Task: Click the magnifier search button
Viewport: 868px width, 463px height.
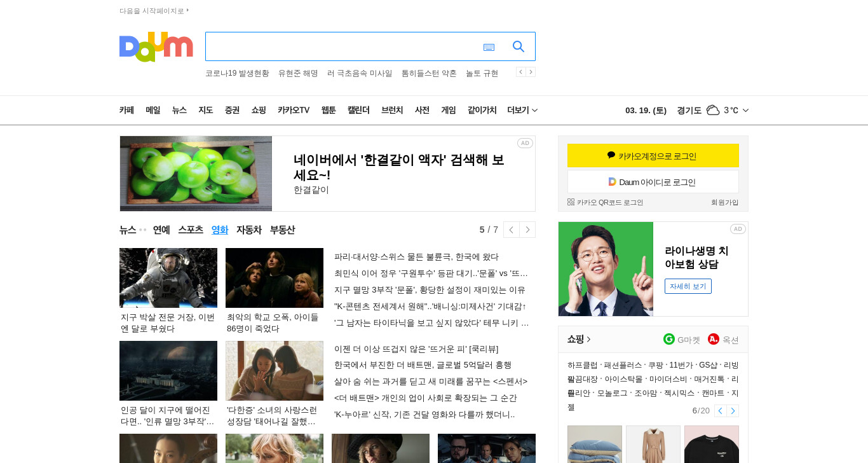Action: tap(519, 46)
